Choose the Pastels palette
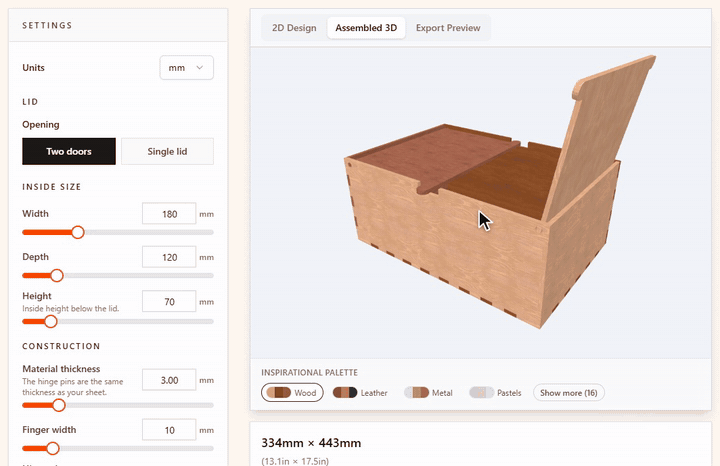This screenshot has height=466, width=720. pyautogui.click(x=495, y=393)
